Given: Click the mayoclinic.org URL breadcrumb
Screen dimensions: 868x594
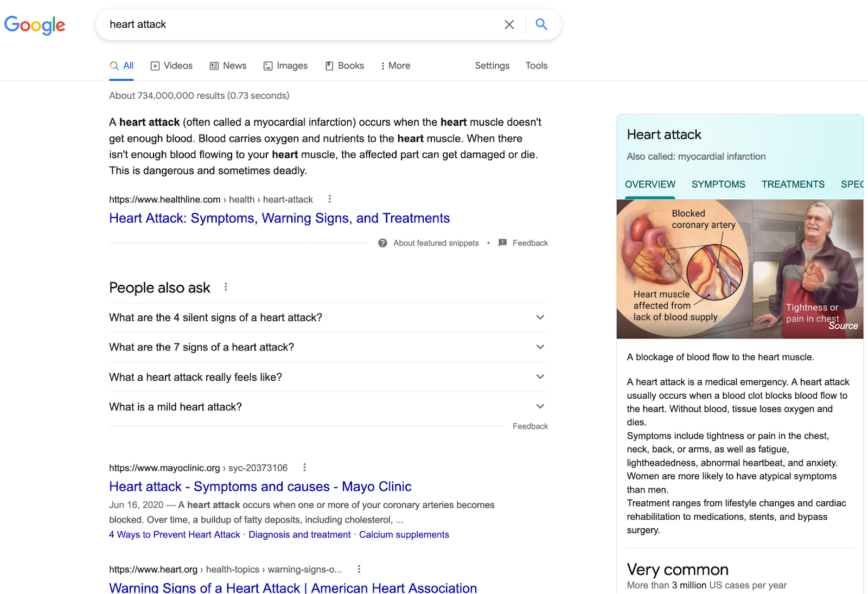Looking at the screenshot, I should coord(199,468).
